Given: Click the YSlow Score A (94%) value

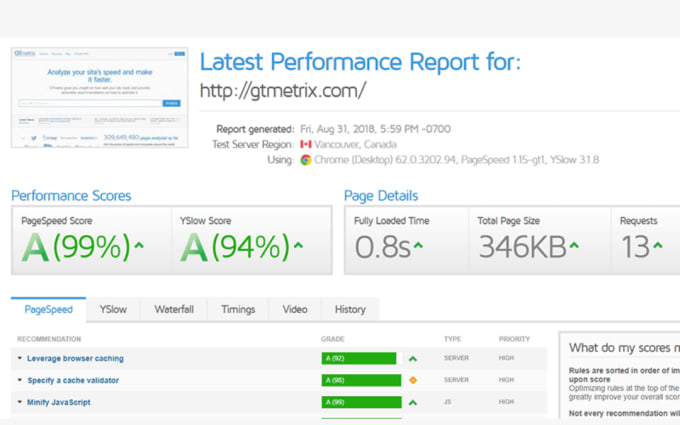Looking at the screenshot, I should pyautogui.click(x=235, y=247).
